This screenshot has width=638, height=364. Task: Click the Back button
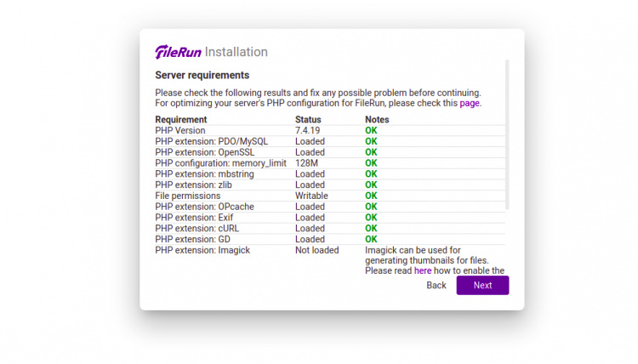[x=436, y=286]
